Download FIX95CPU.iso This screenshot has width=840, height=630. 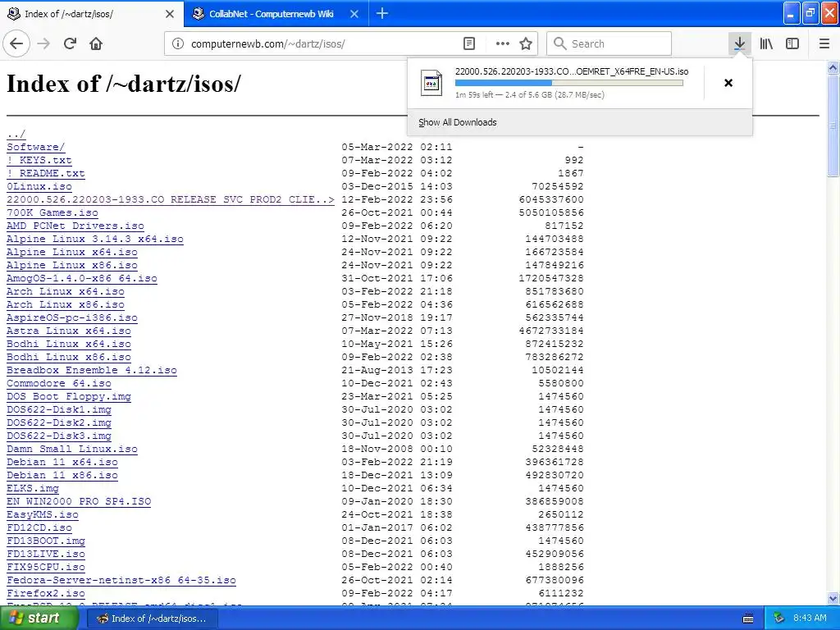(x=46, y=567)
